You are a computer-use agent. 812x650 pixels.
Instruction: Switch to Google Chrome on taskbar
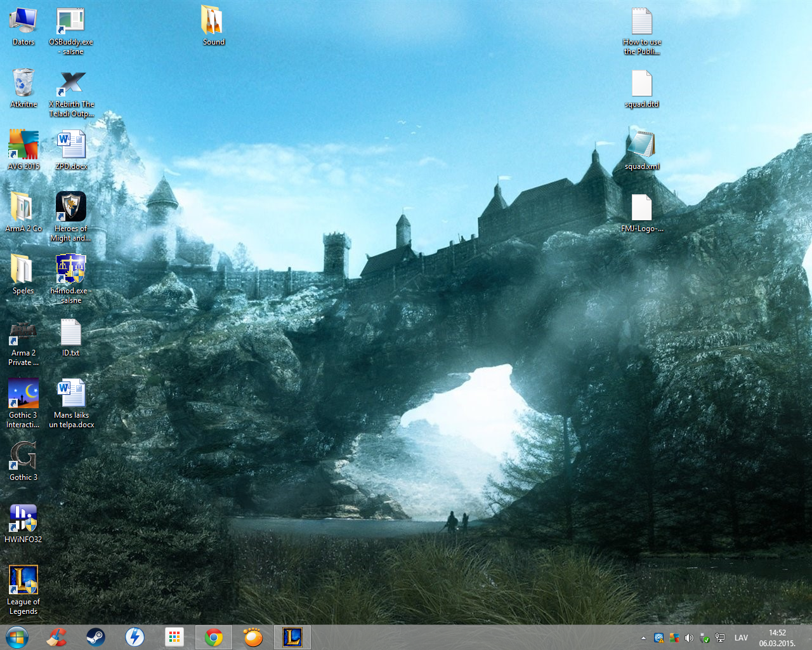coord(214,637)
